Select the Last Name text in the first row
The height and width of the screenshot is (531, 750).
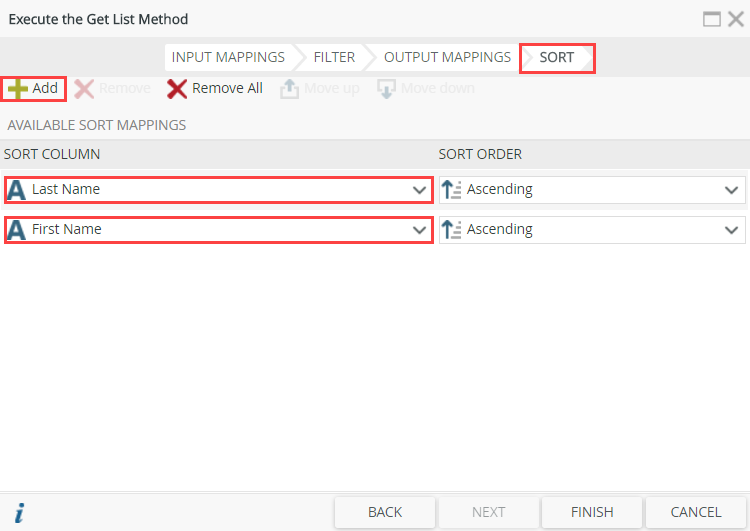point(66,189)
